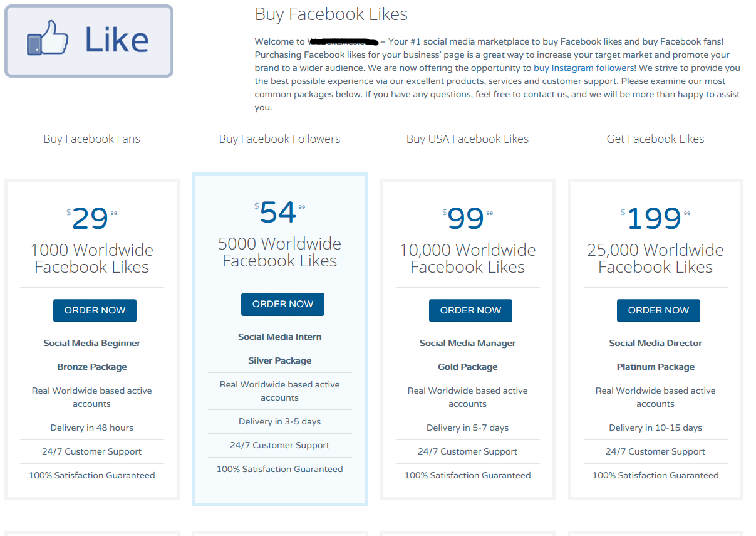This screenshot has height=536, width=756.
Task: Click Delivery in 48 hours text
Action: click(x=92, y=428)
